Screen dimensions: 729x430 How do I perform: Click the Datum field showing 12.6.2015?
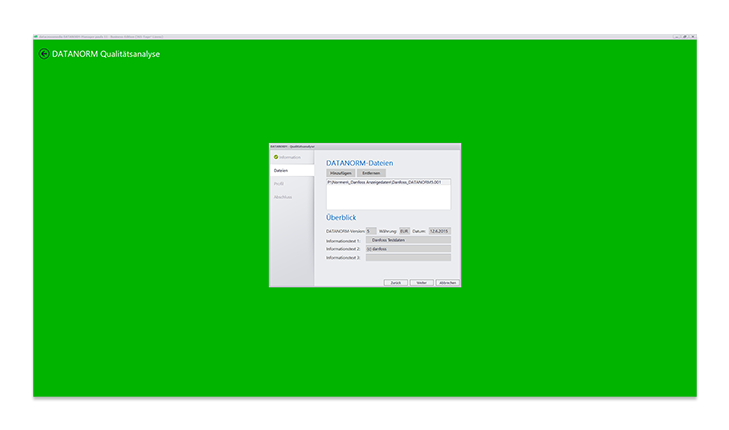(x=439, y=231)
